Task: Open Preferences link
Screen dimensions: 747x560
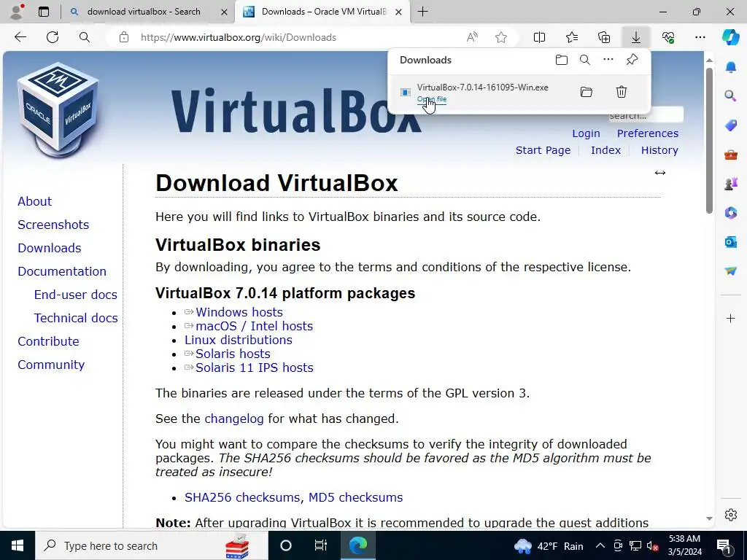Action: 648,133
